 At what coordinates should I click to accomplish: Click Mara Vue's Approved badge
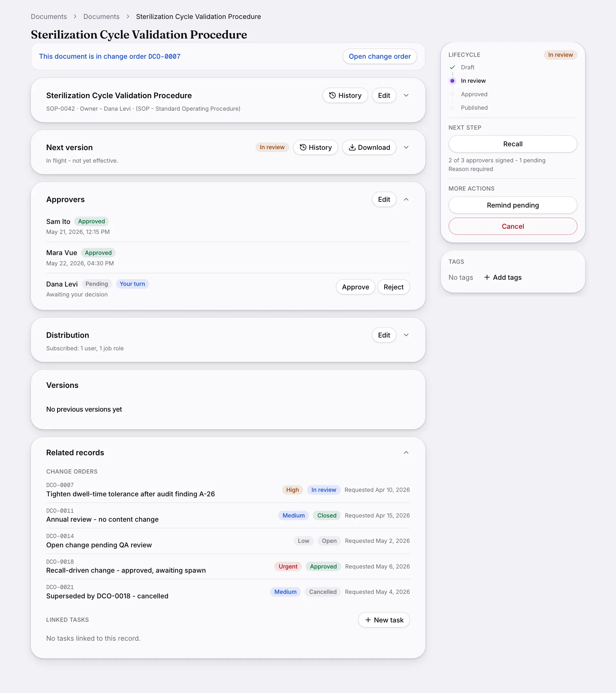tap(98, 252)
